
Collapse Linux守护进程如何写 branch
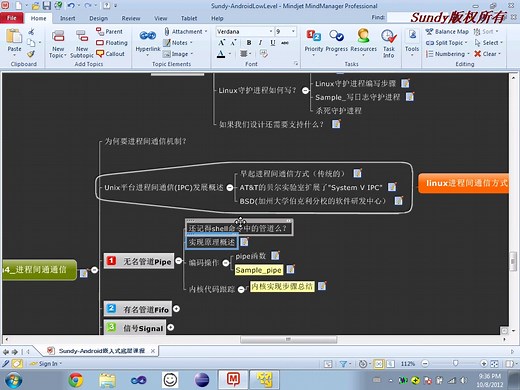[305, 90]
